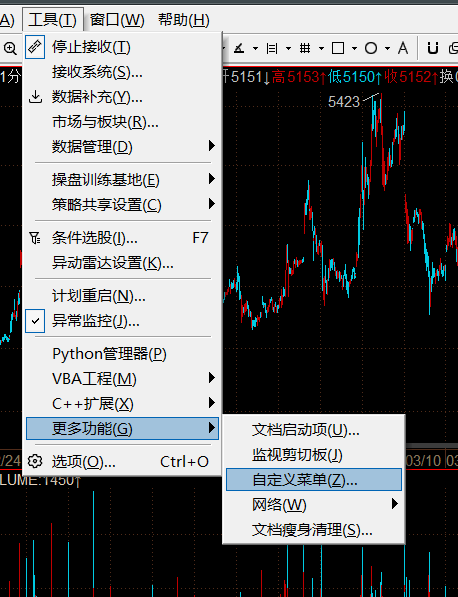This screenshot has width=458, height=597.
Task: Choose 文档启动项(U)... submenu entry
Action: [314, 430]
